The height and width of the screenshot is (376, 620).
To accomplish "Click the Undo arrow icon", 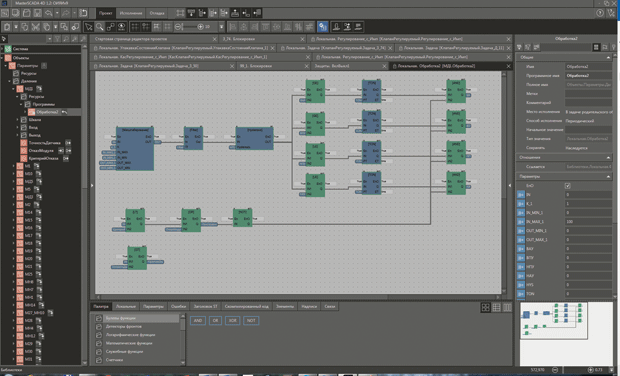I will tap(48, 13).
